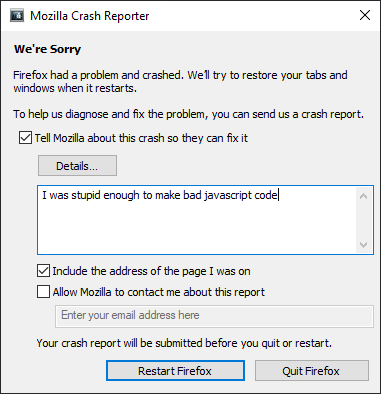Click the comment box scroll down arrow
This screenshot has height=394, width=381.
pyautogui.click(x=364, y=245)
